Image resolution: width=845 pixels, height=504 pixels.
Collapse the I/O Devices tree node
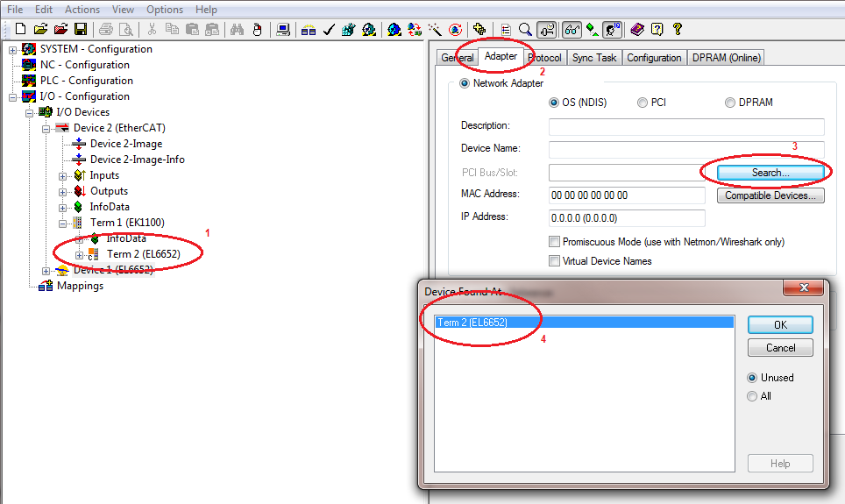pos(29,113)
